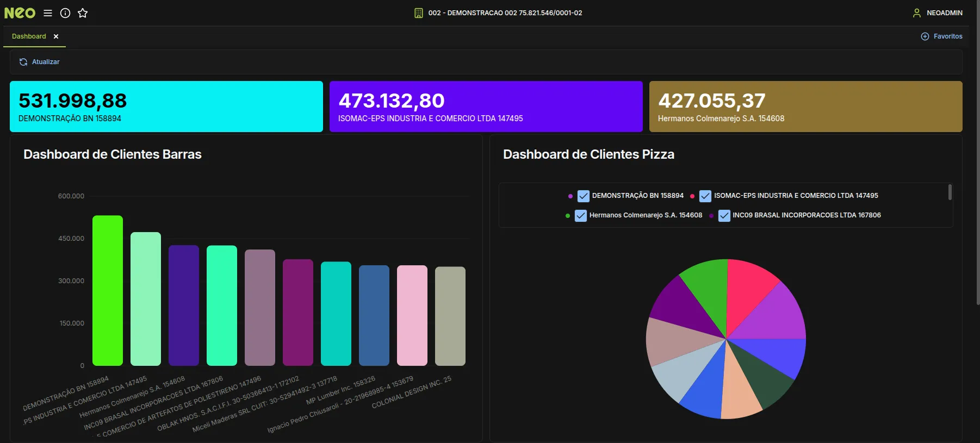The image size is (980, 443).
Task: Open the hamburger menu icon
Action: coord(48,13)
